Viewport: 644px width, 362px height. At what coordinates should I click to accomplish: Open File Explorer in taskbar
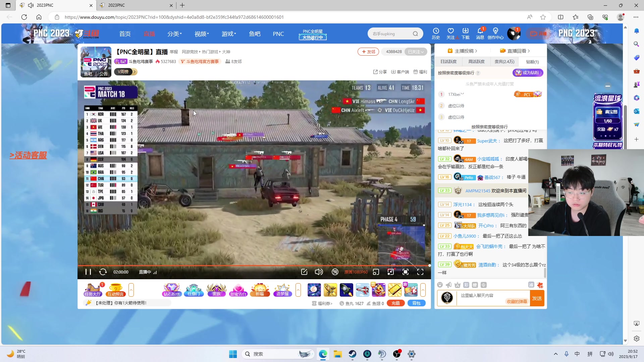pos(337,354)
